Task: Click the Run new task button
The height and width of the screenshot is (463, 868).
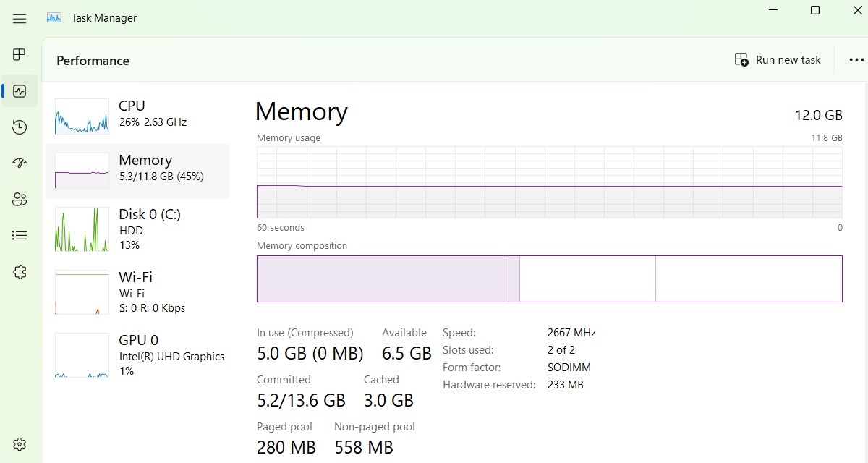Action: click(778, 59)
